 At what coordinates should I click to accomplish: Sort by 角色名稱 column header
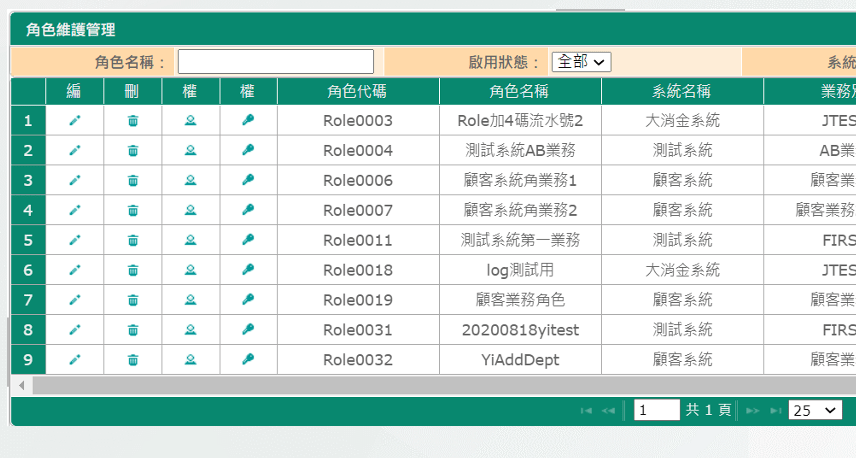[x=519, y=92]
